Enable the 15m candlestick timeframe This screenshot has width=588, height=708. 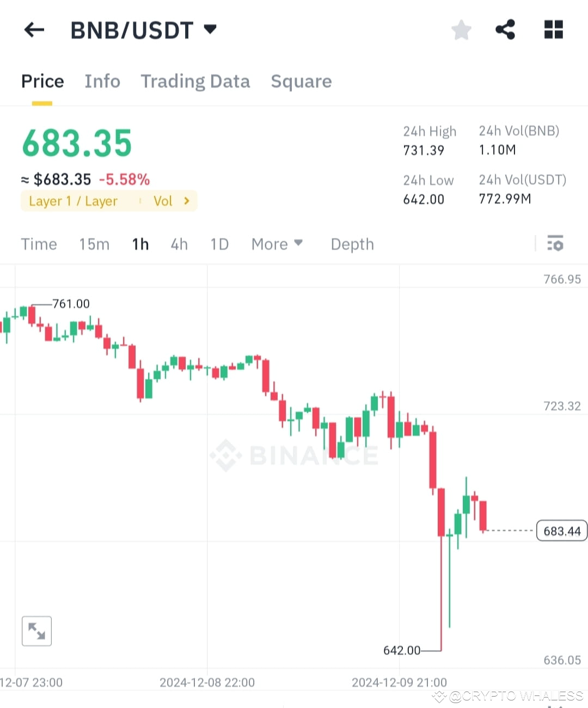click(94, 244)
